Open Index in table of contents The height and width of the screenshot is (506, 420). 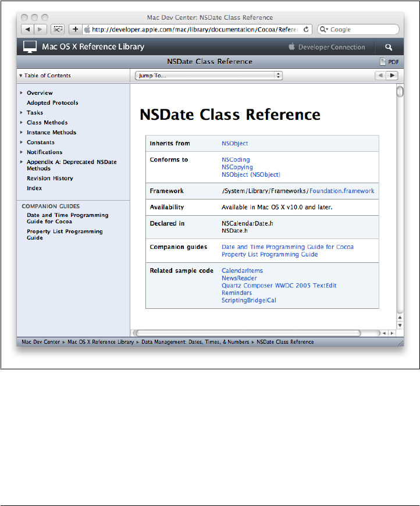point(34,188)
